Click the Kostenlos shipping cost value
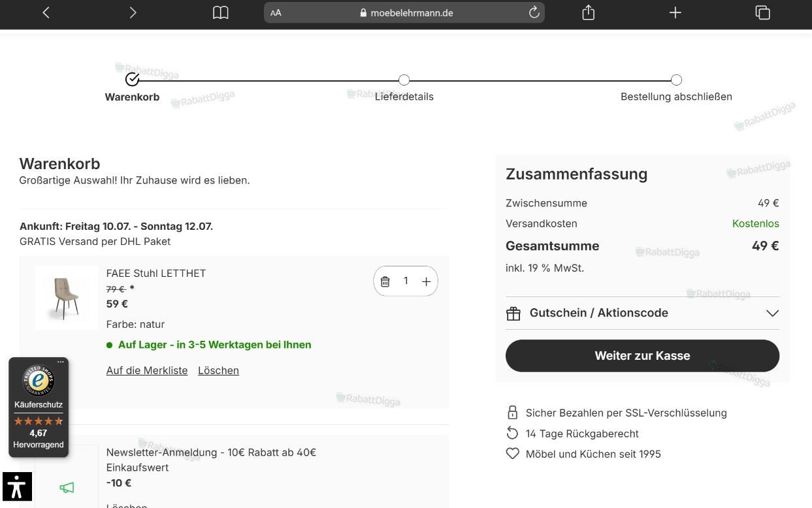The width and height of the screenshot is (812, 508). tap(755, 223)
